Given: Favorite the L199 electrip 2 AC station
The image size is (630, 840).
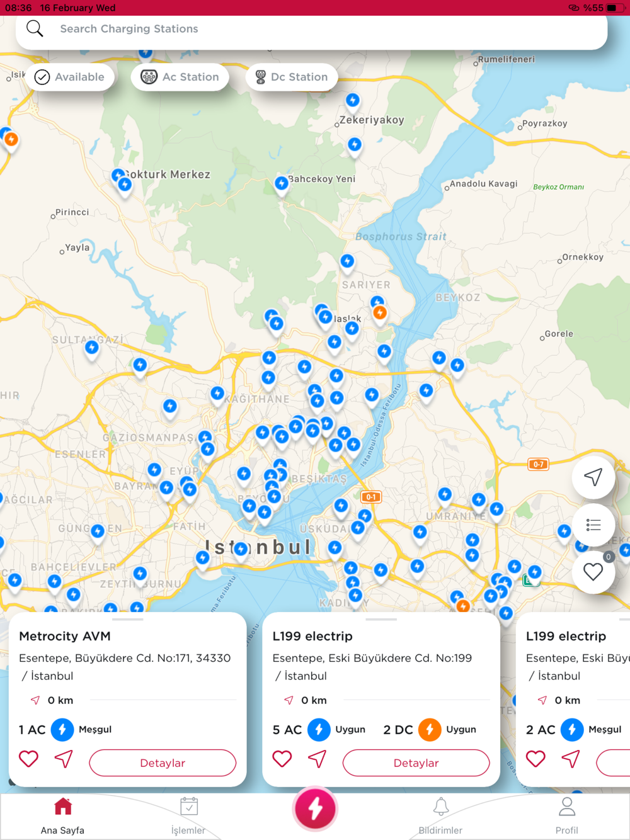Looking at the screenshot, I should (x=535, y=759).
